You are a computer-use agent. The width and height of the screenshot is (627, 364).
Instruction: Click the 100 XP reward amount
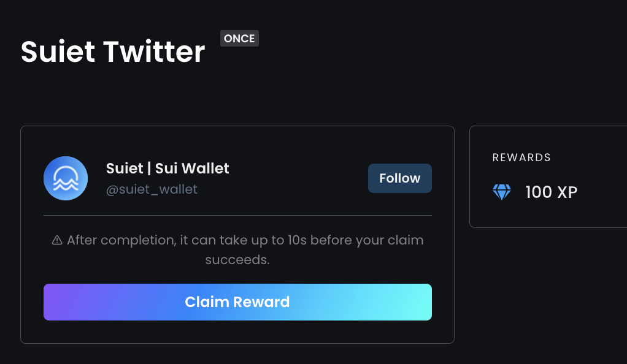point(552,192)
